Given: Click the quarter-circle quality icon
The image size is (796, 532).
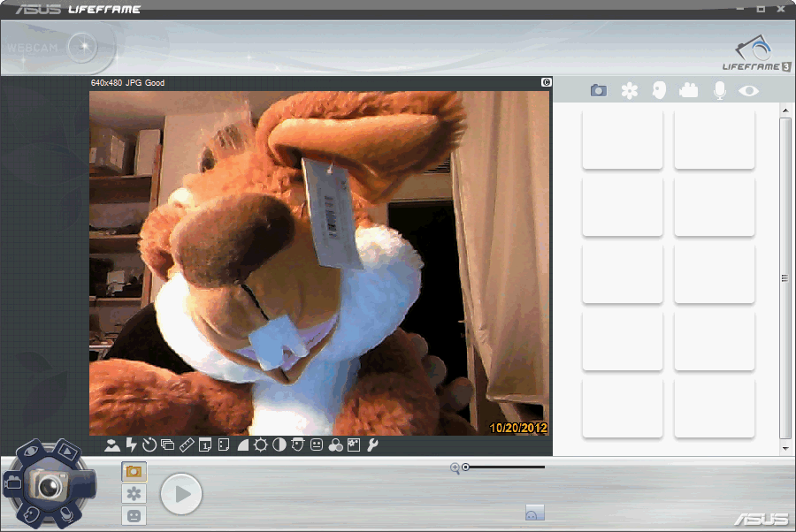Looking at the screenshot, I should [x=242, y=445].
